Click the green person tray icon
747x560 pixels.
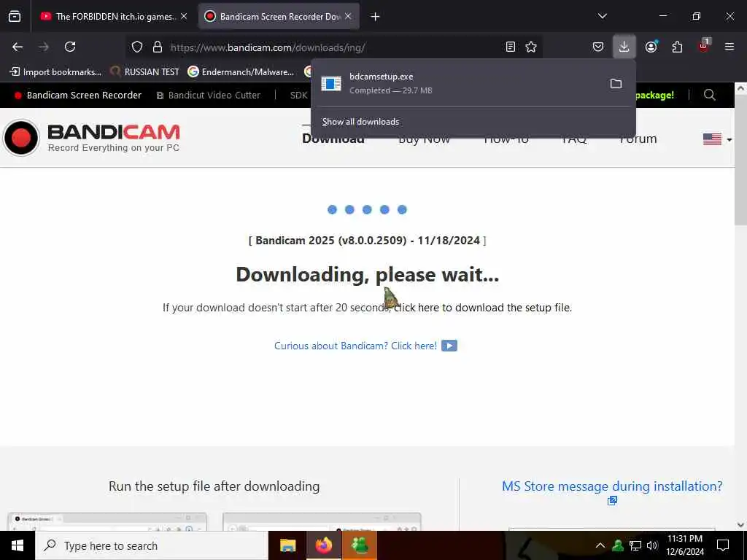(618, 545)
